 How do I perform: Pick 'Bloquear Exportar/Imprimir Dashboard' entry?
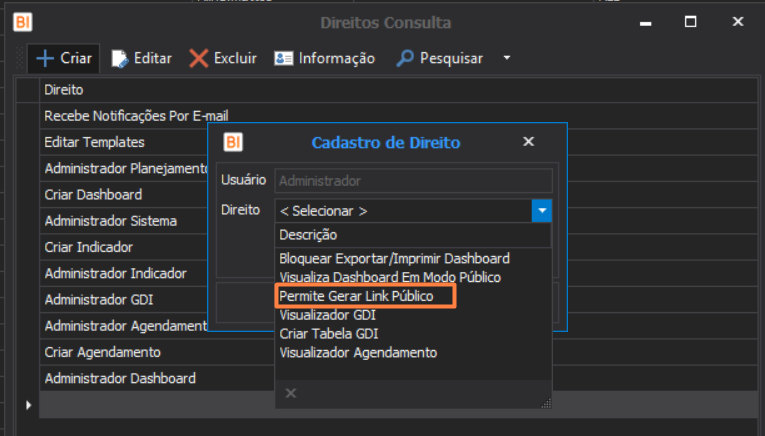(x=394, y=259)
